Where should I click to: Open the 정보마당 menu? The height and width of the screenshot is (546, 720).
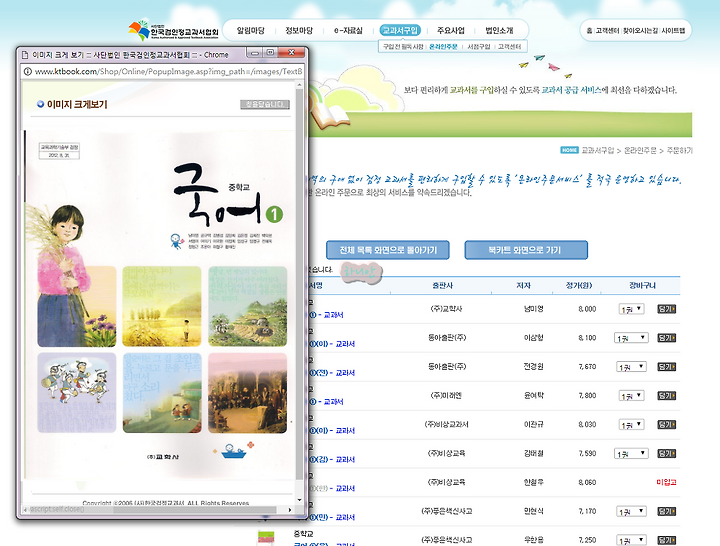[299, 30]
